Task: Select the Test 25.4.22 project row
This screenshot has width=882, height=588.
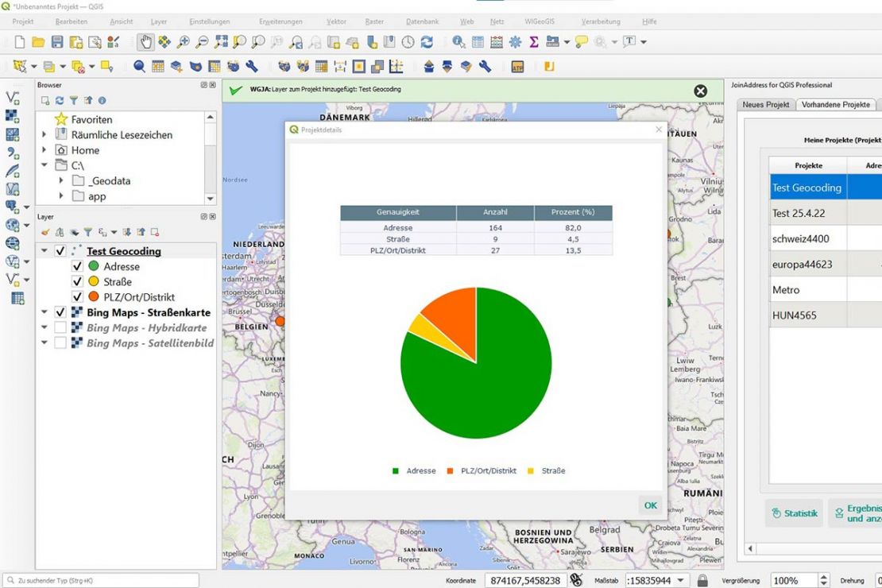Action: point(826,213)
